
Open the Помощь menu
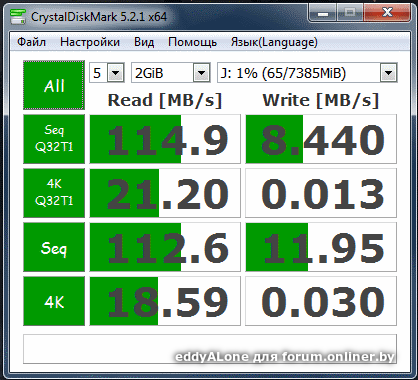[x=192, y=42]
